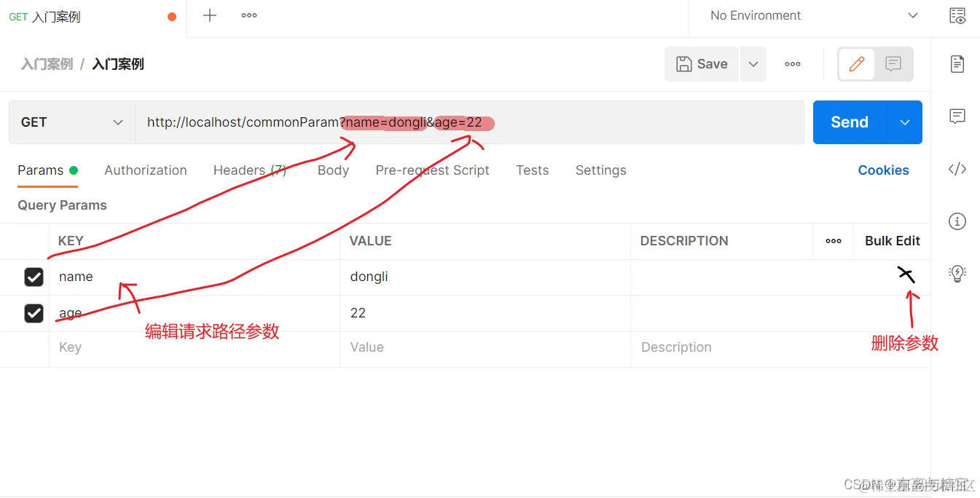Click the 22 value cell
Image resolution: width=980 pixels, height=498 pixels.
(485, 313)
